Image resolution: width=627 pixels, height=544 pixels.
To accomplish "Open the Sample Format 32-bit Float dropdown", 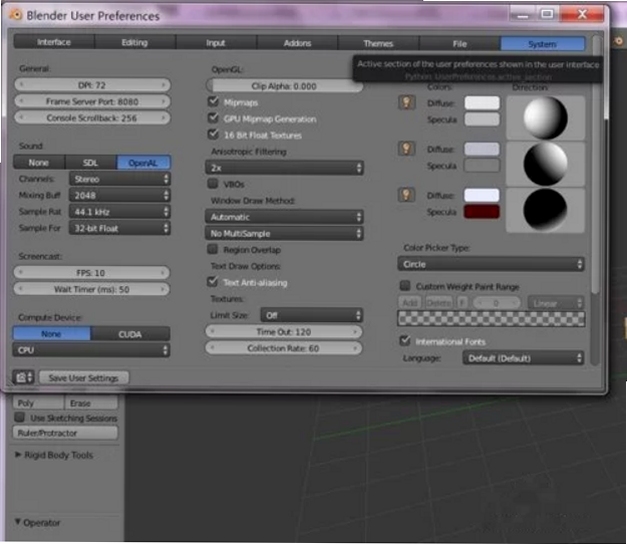I will tap(120, 228).
